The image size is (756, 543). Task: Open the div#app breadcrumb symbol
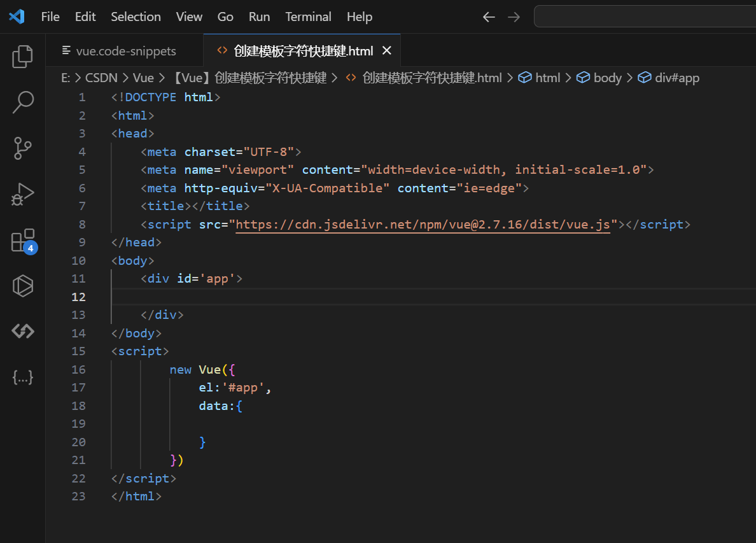coord(677,78)
